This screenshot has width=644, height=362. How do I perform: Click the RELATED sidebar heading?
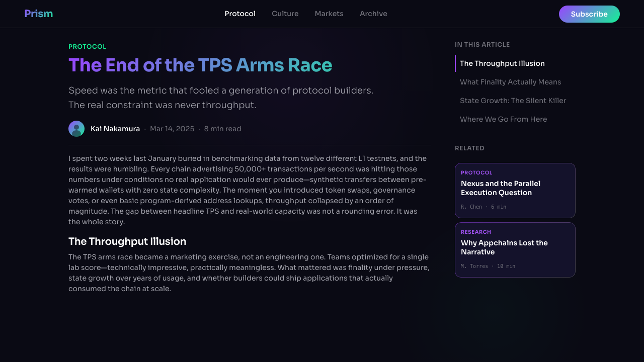point(469,148)
